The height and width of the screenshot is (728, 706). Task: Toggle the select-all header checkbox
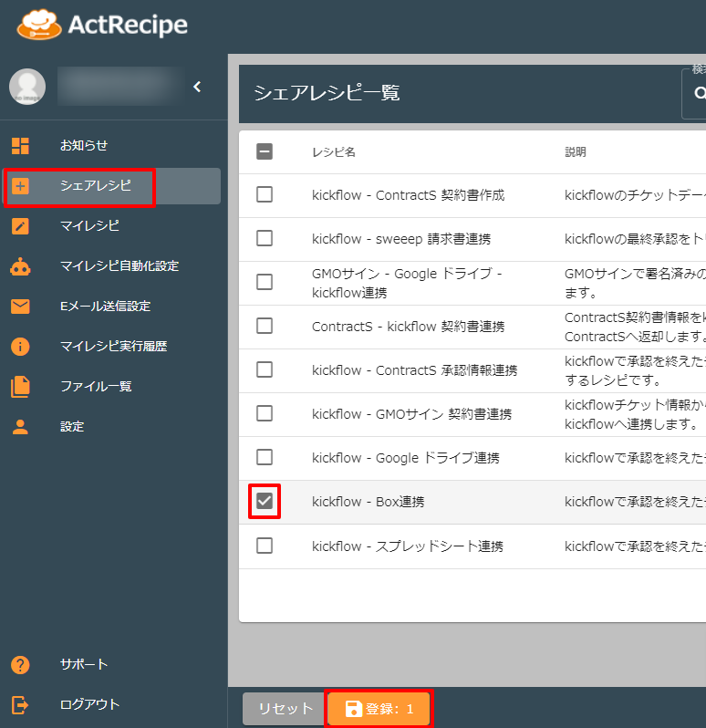(265, 151)
